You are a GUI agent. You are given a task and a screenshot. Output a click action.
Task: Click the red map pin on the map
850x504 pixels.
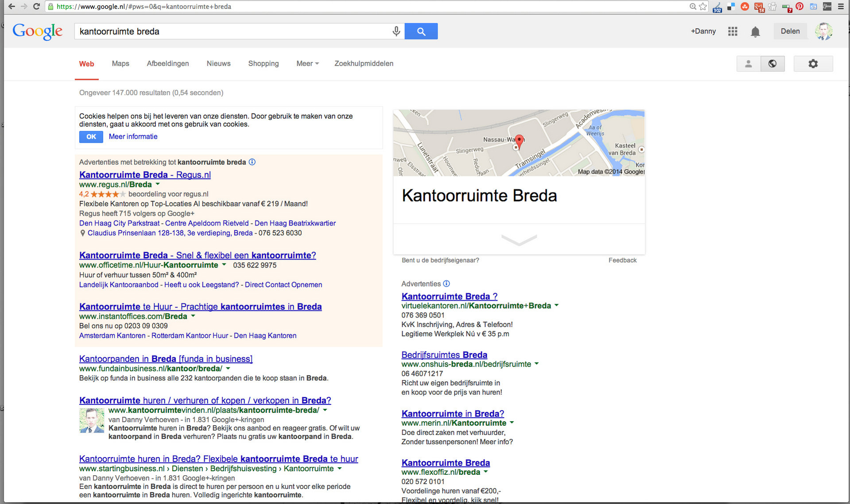pyautogui.click(x=519, y=142)
